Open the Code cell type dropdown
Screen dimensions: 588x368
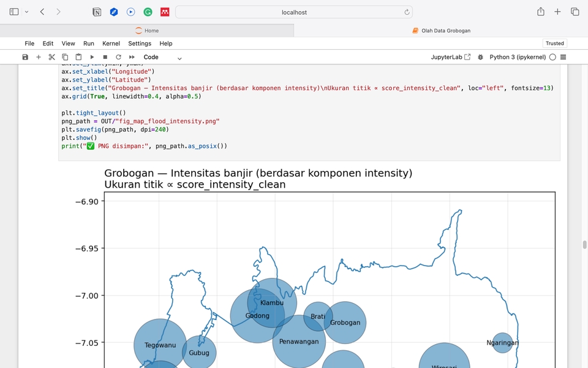click(162, 57)
